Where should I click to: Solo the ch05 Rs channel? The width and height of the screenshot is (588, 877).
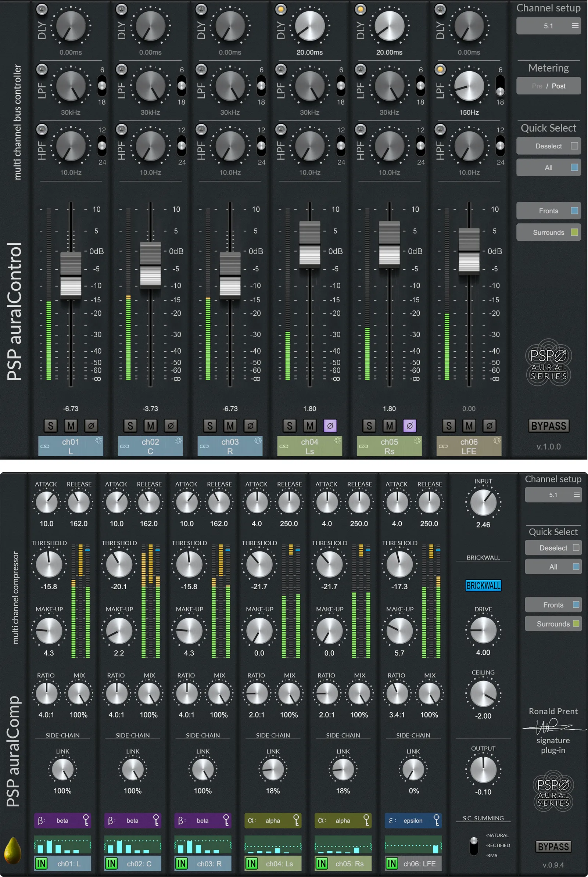point(369,425)
